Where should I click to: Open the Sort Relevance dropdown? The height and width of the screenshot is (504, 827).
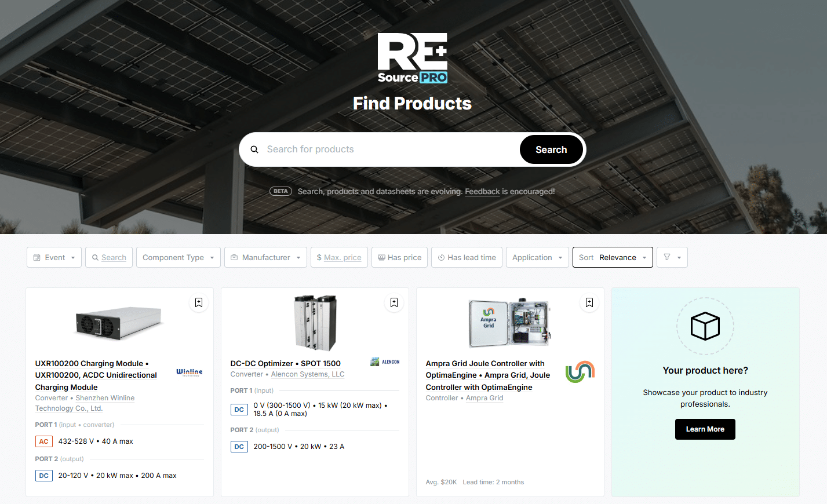(x=613, y=257)
